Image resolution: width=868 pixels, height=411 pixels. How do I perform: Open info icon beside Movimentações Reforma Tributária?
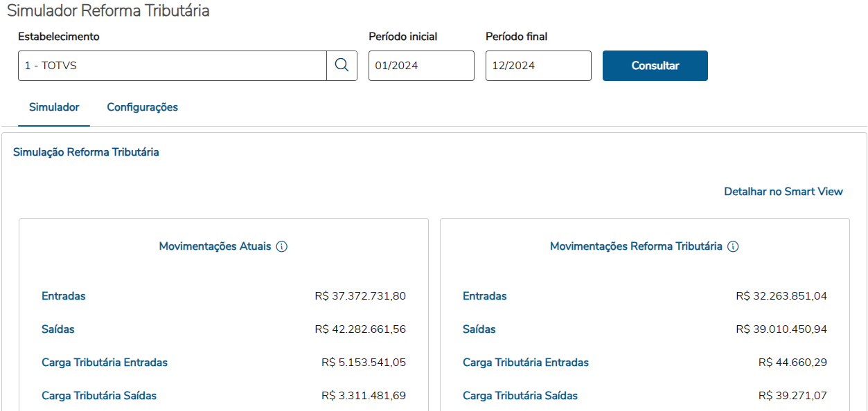[733, 247]
